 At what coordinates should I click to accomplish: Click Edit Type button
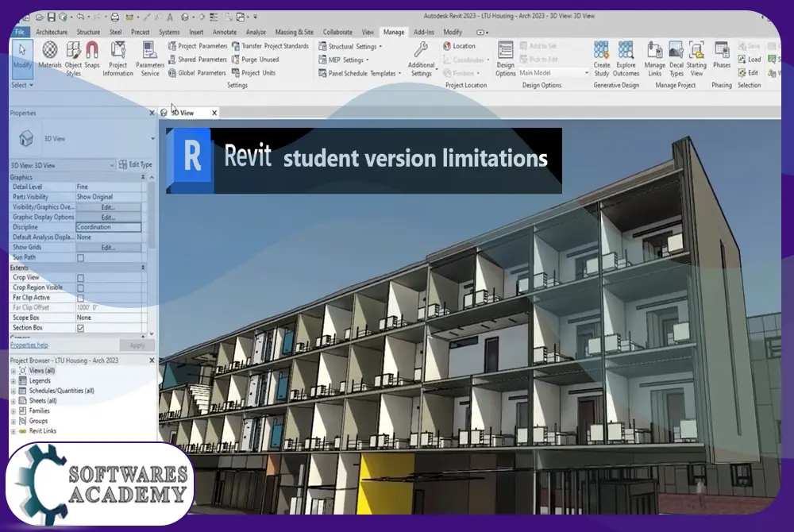(136, 164)
